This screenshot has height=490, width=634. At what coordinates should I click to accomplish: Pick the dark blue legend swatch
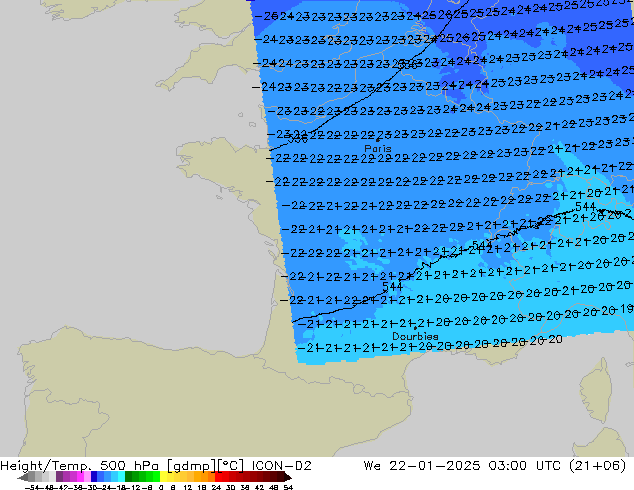pos(94,477)
